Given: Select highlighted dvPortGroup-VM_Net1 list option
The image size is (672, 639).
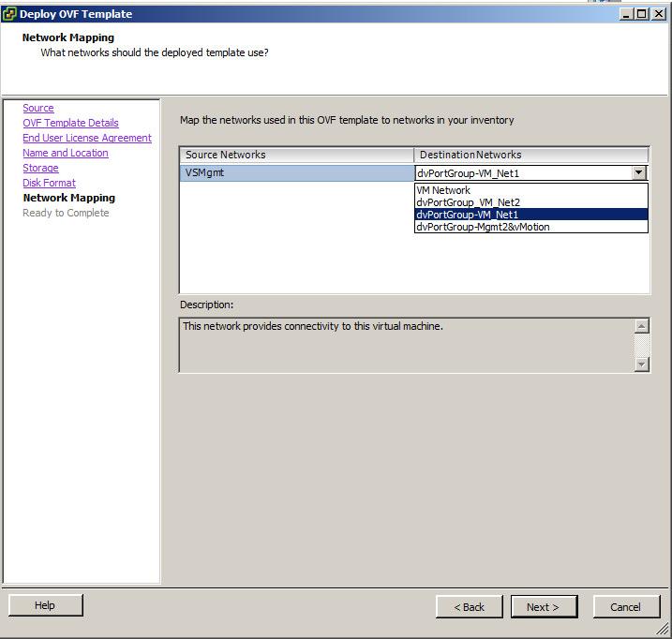Looking at the screenshot, I should point(531,215).
